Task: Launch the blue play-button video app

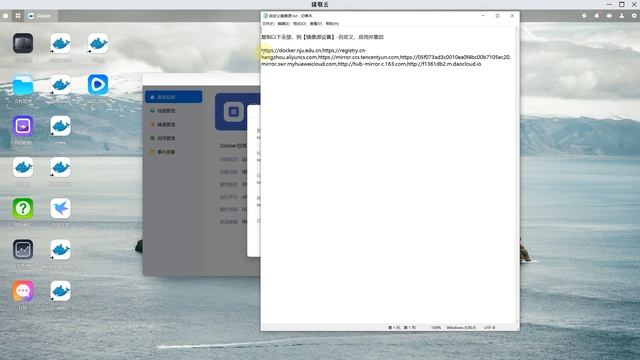Action: click(x=98, y=85)
